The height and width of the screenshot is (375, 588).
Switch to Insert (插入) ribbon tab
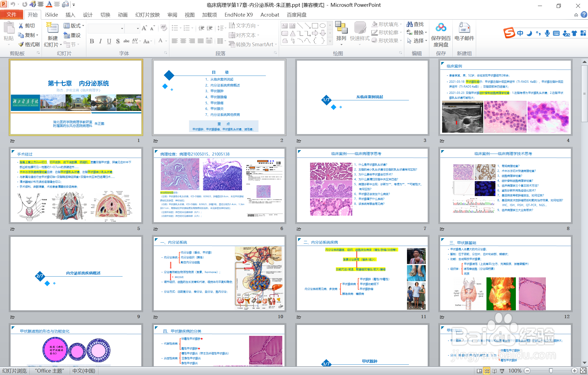[x=70, y=15]
